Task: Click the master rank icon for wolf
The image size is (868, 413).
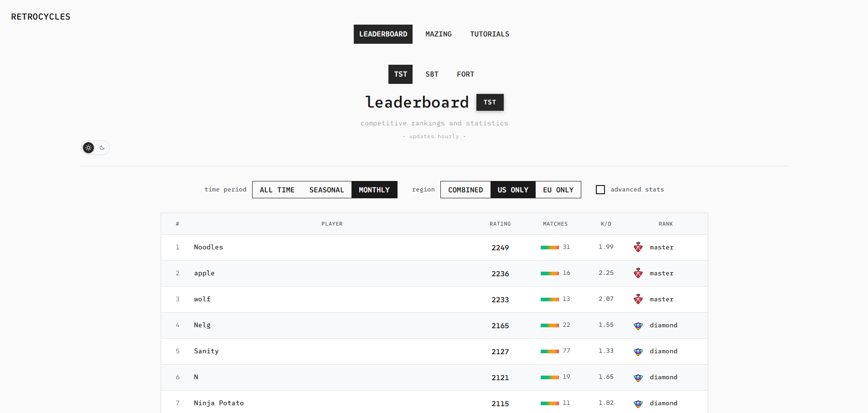Action: 638,299
